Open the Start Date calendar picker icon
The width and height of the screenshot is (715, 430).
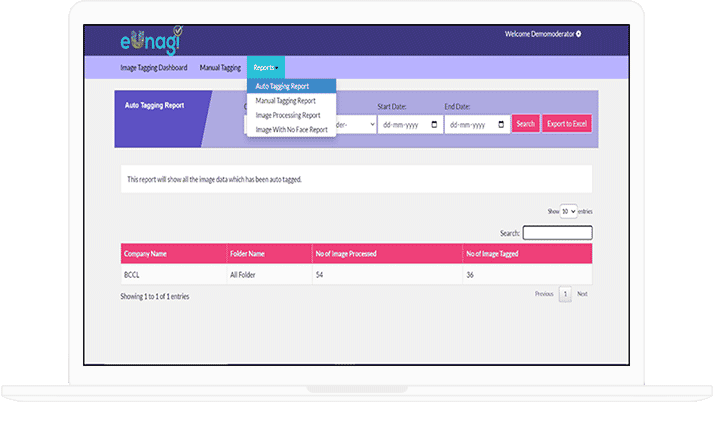point(434,125)
